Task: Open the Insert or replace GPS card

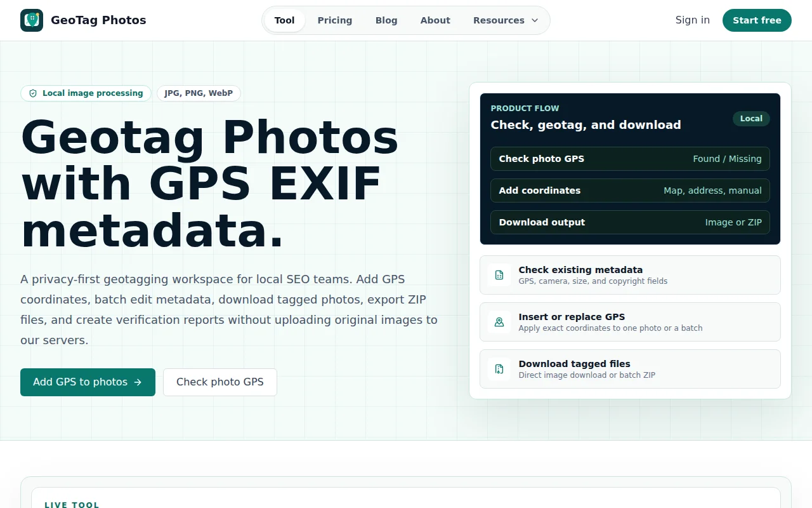Action: pyautogui.click(x=630, y=322)
